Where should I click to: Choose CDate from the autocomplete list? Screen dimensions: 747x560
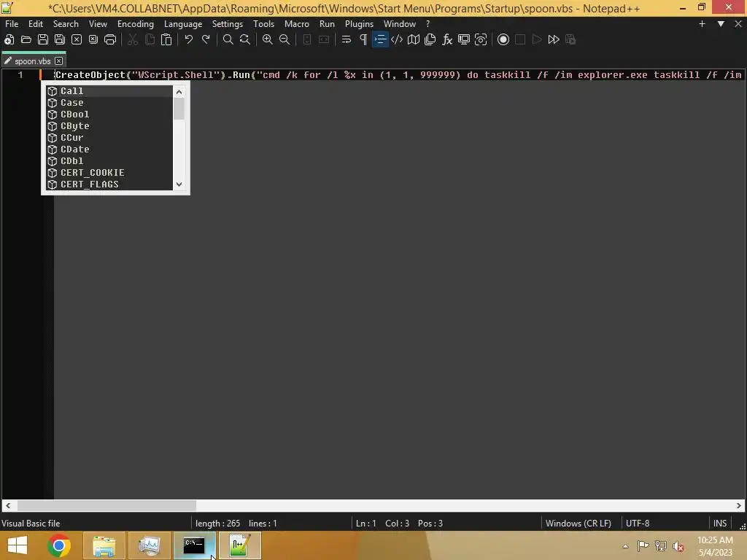[x=109, y=149]
